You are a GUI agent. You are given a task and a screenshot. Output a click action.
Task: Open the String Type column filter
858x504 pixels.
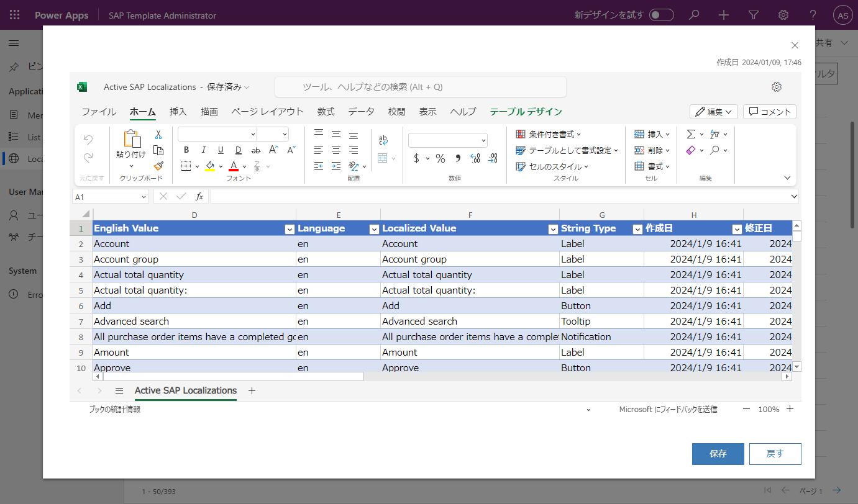637,229
